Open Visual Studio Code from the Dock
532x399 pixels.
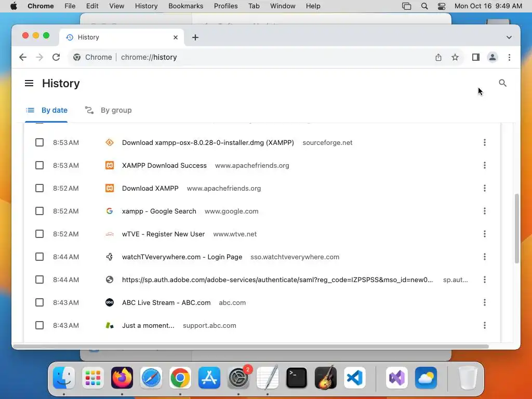(355, 378)
